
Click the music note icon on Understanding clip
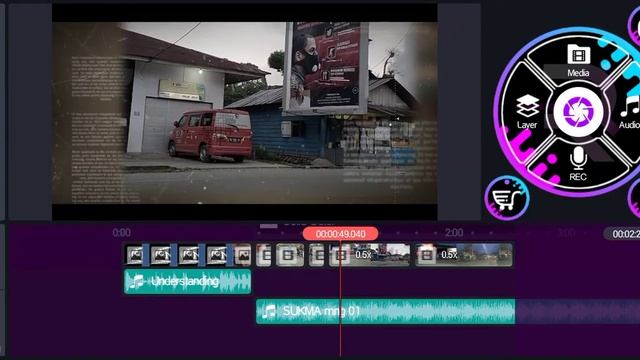point(137,281)
